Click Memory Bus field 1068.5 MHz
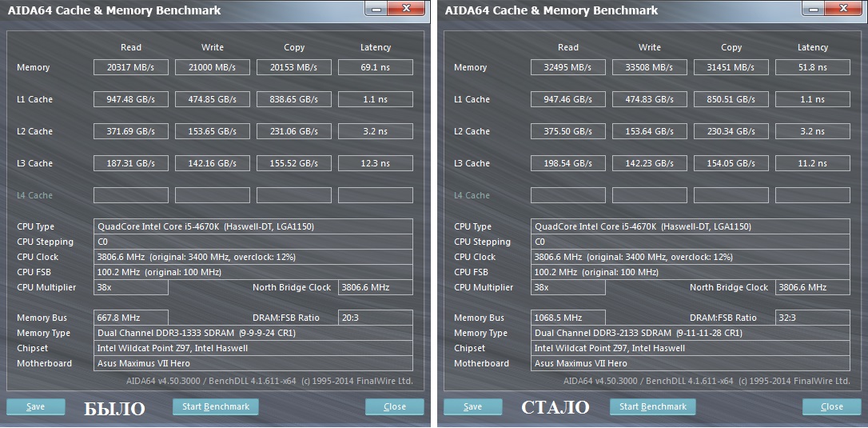 568,318
